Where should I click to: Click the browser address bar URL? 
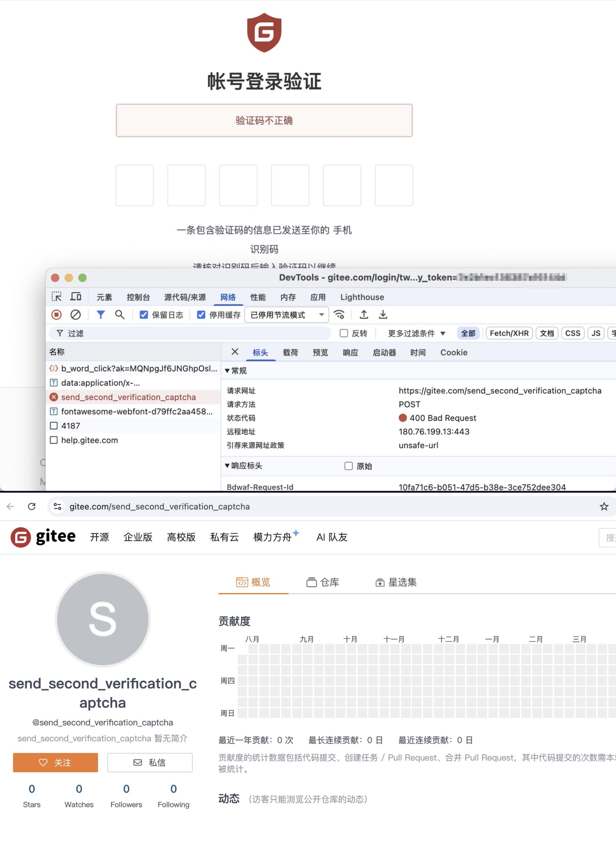tap(160, 507)
